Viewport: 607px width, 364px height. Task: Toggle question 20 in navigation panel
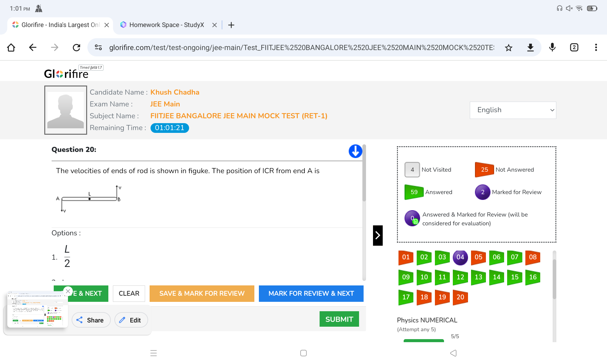click(x=460, y=297)
